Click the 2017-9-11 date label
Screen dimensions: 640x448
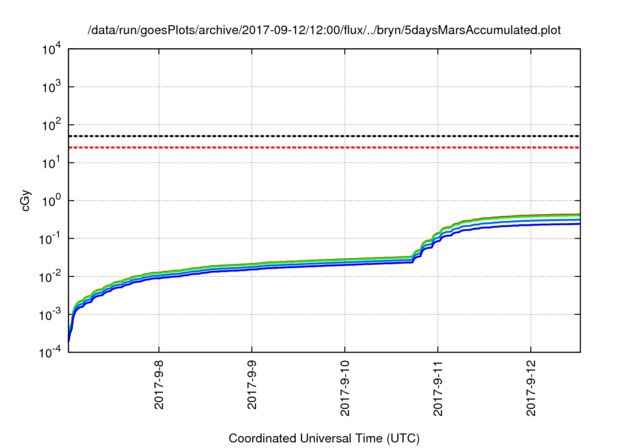click(x=438, y=388)
